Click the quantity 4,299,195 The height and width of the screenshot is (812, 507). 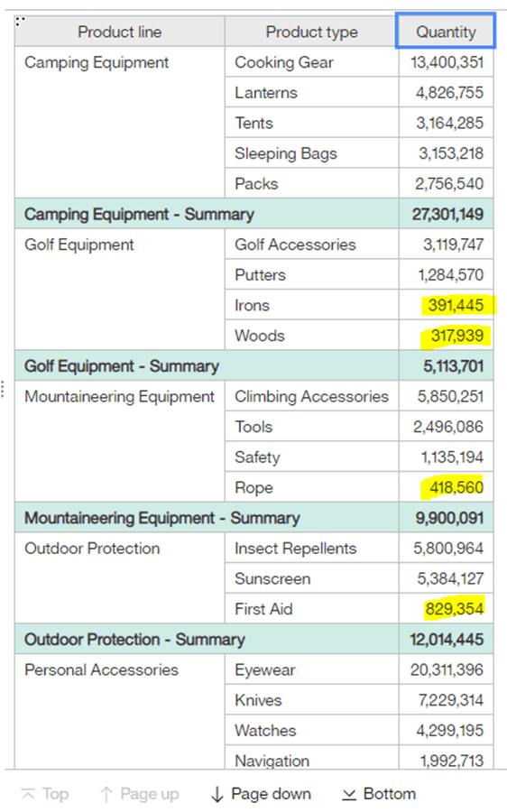(x=449, y=730)
